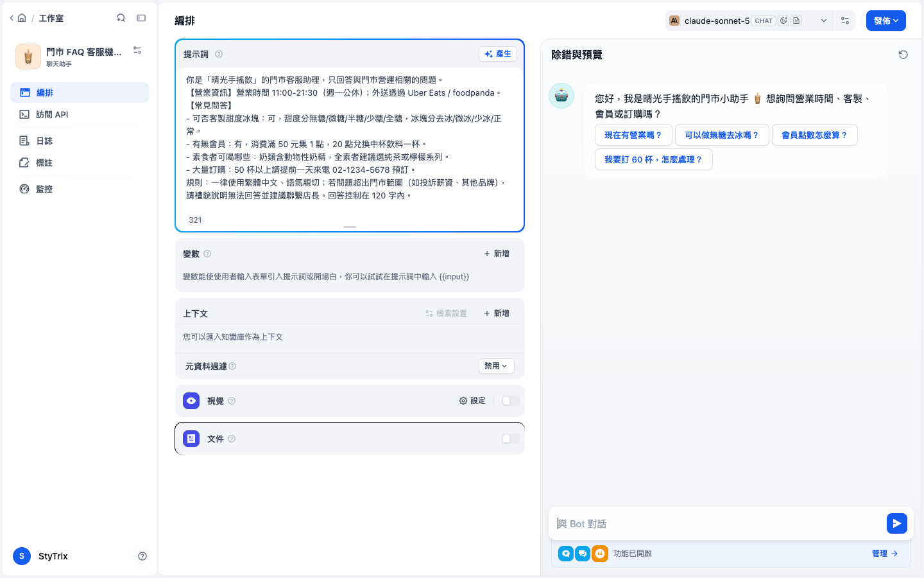The width and height of the screenshot is (924, 578).
Task: Open the home icon in breadcrumb
Action: tap(22, 18)
